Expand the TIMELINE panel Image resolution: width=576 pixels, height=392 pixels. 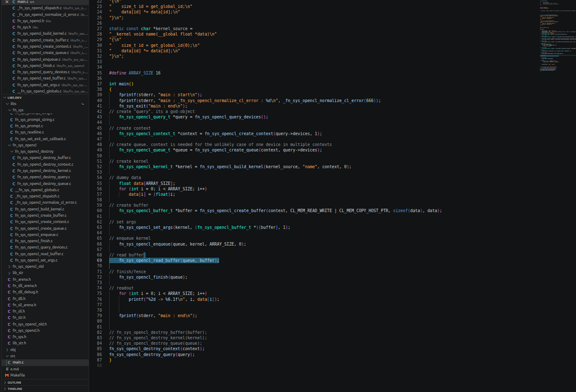[5, 389]
